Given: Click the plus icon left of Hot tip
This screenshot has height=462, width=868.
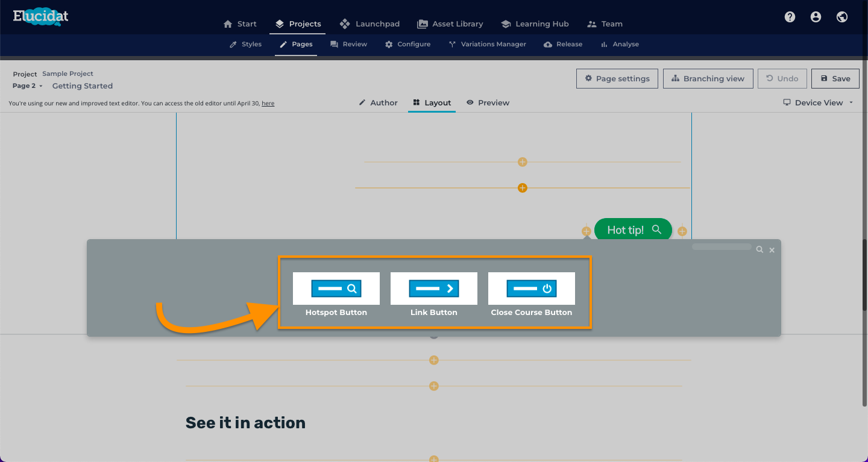Looking at the screenshot, I should point(586,231).
